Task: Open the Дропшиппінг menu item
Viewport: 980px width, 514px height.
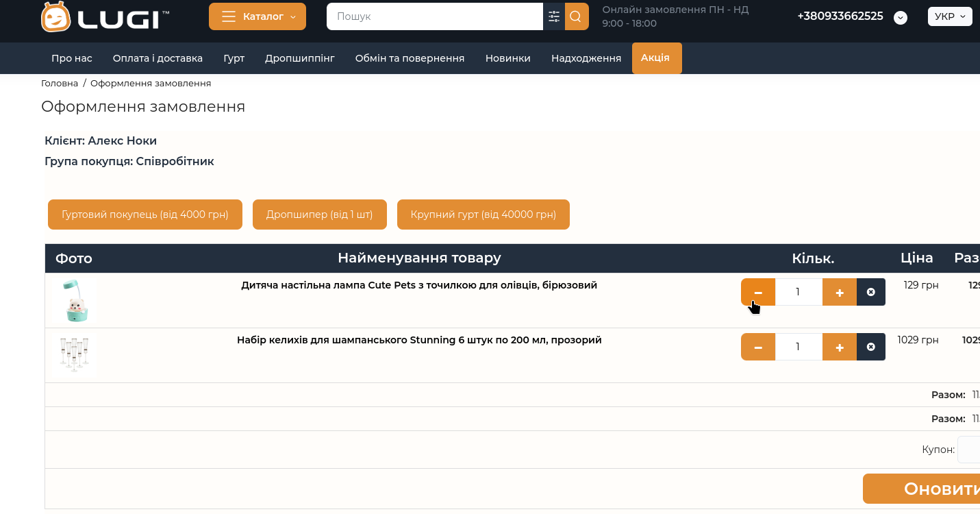Action: tap(299, 58)
